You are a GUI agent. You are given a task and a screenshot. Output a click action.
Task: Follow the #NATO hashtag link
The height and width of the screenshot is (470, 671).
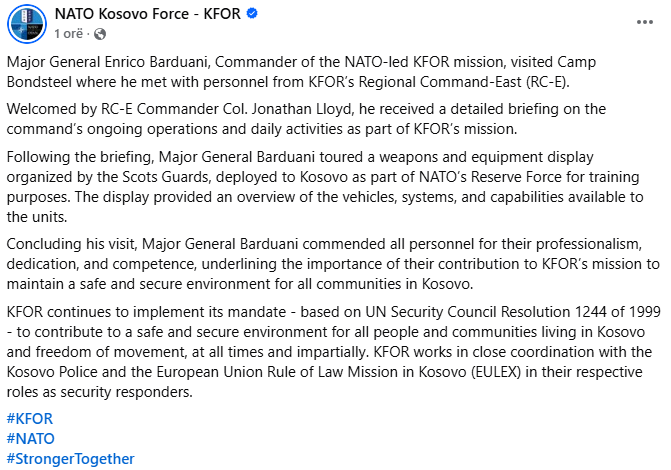coord(30,438)
